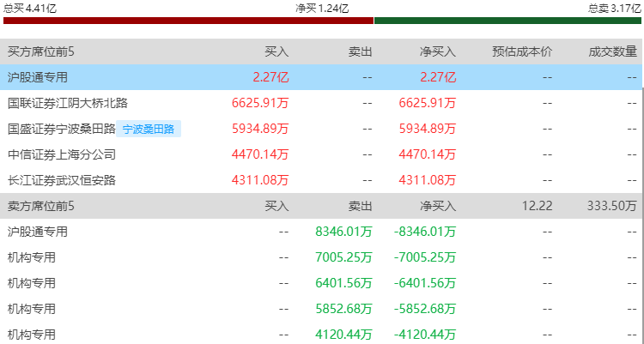
Task: Click 4470.14万 buy value of 中信证券
Action: point(260,154)
